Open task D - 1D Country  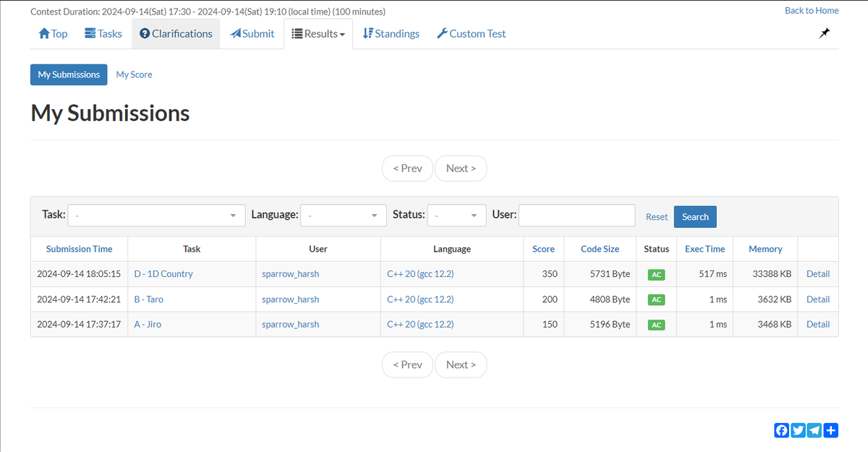[163, 274]
